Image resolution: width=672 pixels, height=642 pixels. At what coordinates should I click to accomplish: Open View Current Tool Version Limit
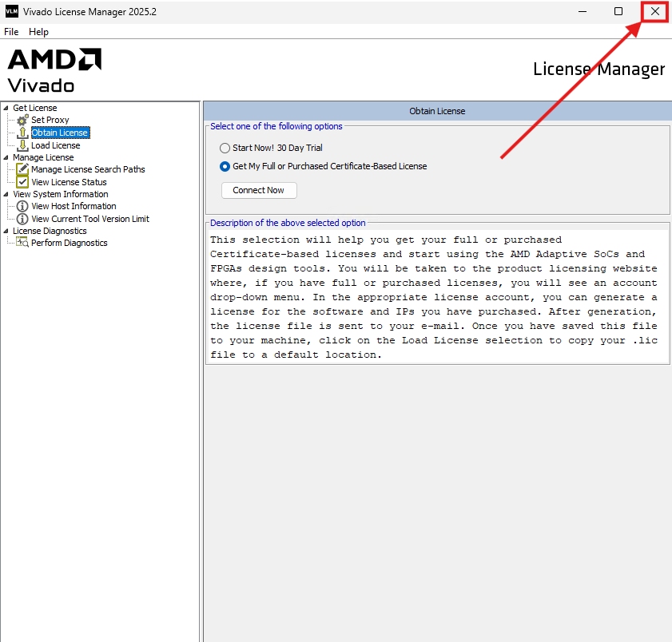90,219
